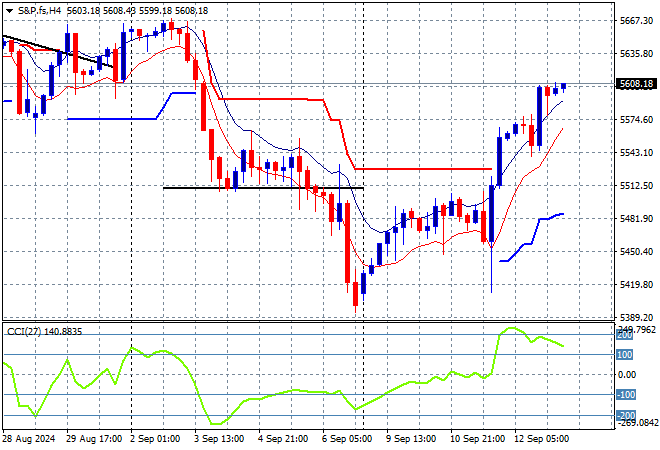This screenshot has height=450, width=660.
Task: Click the 2 Sep 01:00 time label
Action: point(155,439)
